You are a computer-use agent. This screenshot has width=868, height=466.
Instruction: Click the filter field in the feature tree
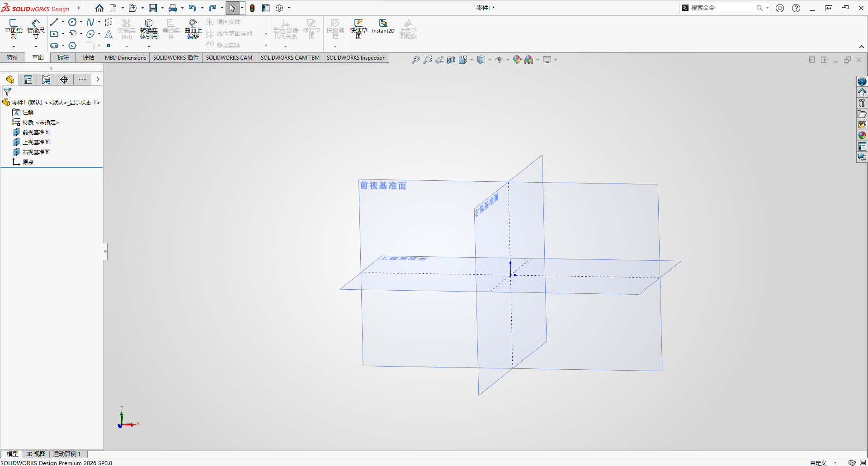tap(52, 92)
